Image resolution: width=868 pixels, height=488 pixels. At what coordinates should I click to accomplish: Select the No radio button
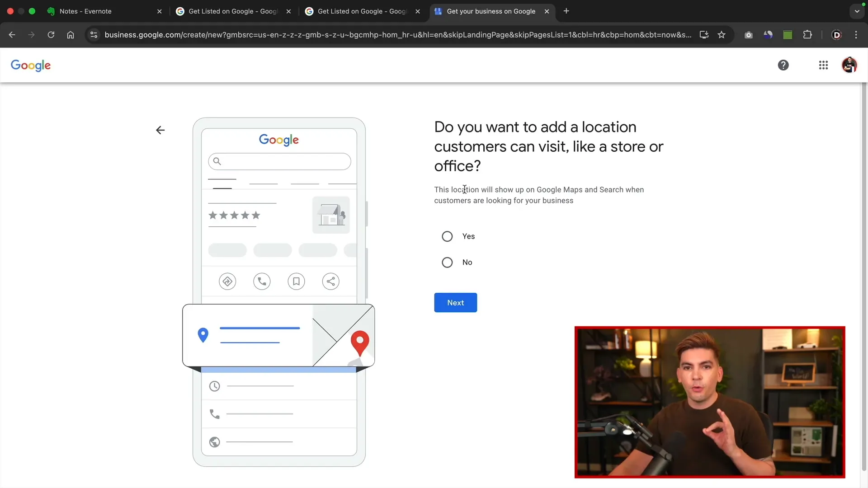(x=447, y=263)
